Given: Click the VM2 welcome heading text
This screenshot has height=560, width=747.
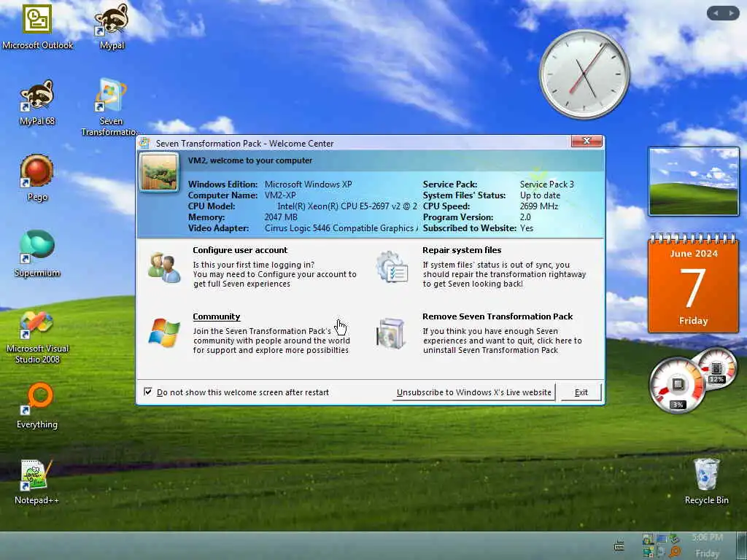Looking at the screenshot, I should (x=250, y=160).
